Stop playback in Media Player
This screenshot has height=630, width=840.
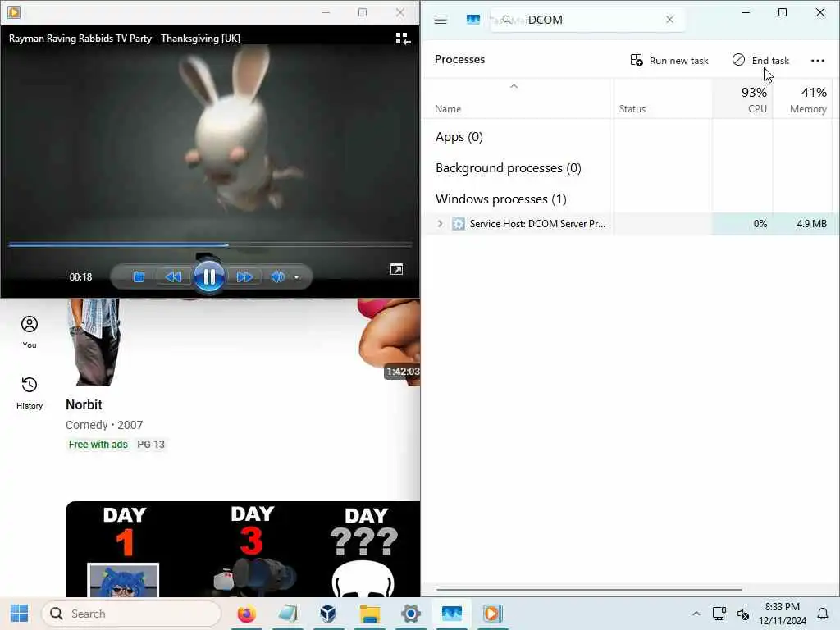pos(139,277)
